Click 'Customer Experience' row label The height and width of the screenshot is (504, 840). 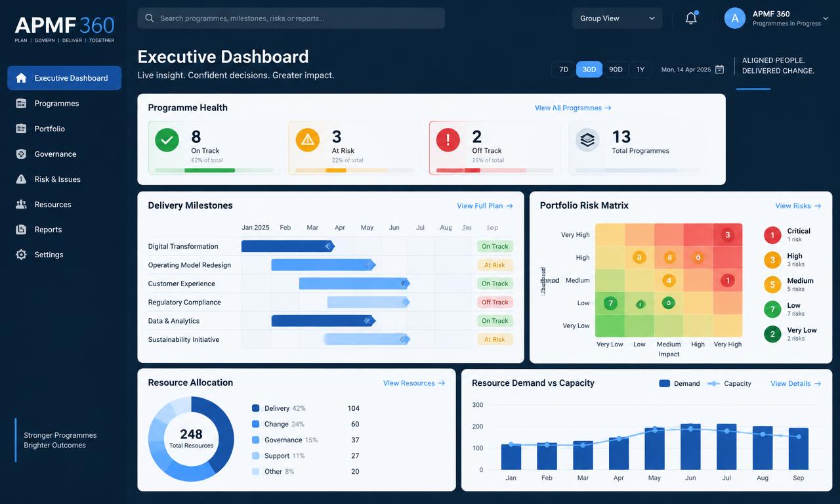point(182,284)
